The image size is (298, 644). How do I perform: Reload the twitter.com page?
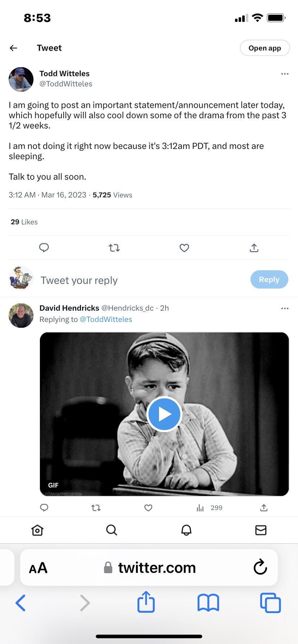coord(260,567)
